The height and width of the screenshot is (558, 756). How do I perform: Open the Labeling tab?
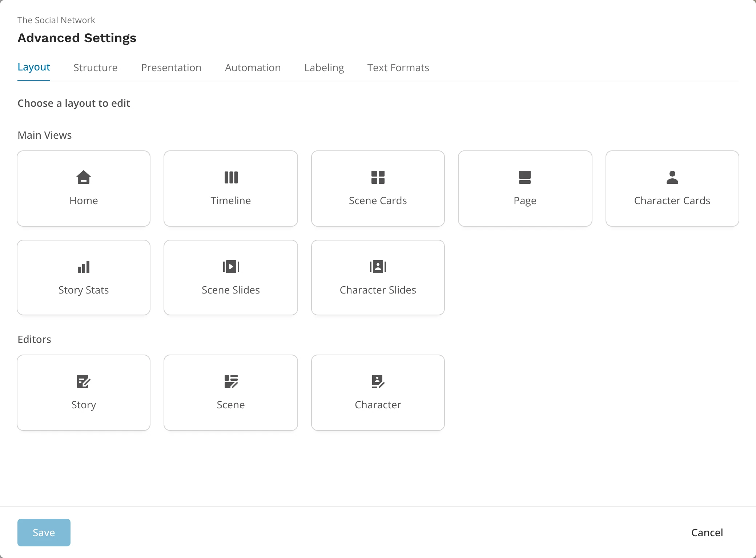click(324, 68)
